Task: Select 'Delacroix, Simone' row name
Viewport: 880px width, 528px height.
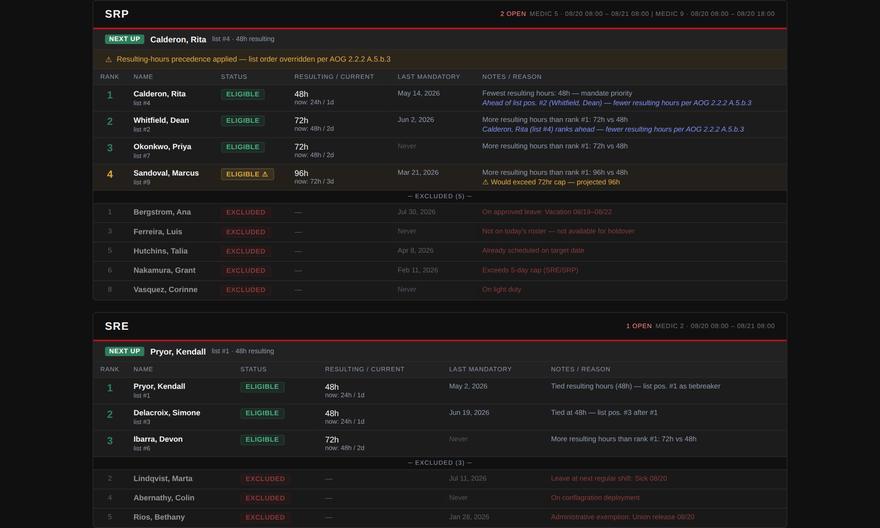Action: pos(167,413)
